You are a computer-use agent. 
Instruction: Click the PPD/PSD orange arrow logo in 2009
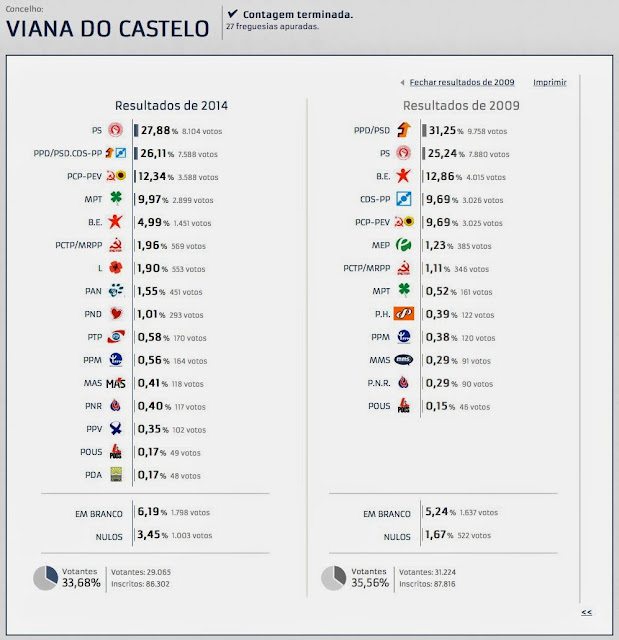coord(403,130)
